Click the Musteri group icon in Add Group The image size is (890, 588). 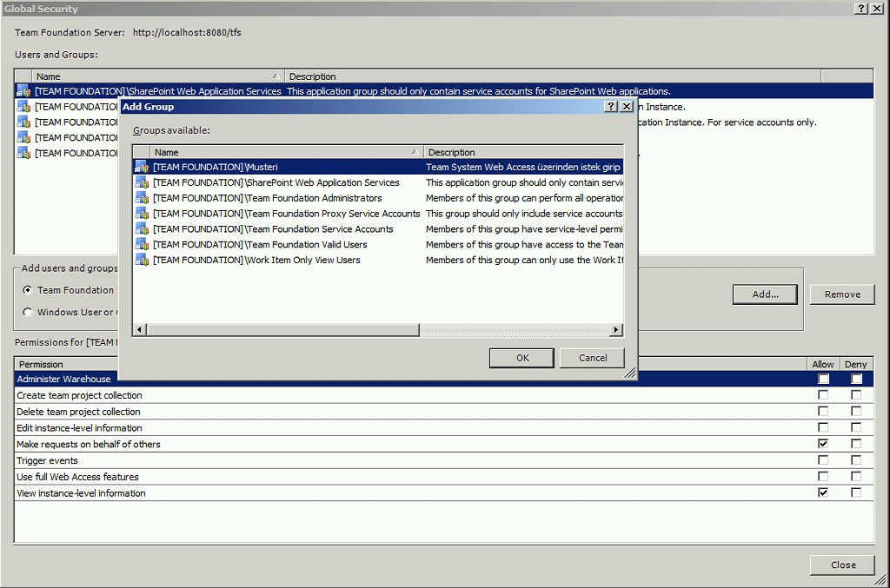pos(142,168)
